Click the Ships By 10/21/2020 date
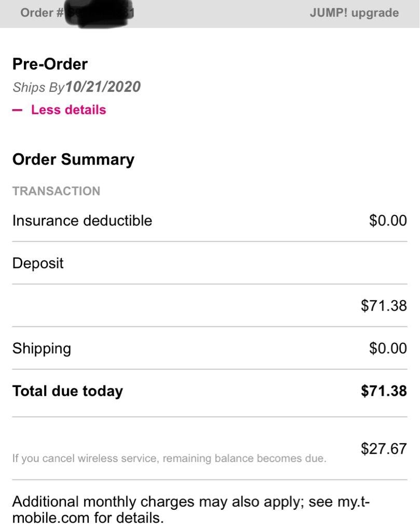 [102, 87]
